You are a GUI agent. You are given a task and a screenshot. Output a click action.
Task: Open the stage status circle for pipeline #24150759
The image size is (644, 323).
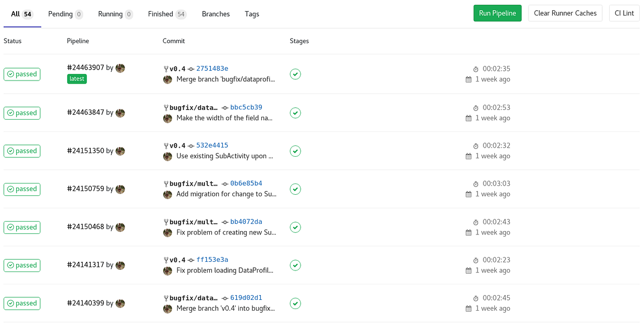pyautogui.click(x=295, y=189)
